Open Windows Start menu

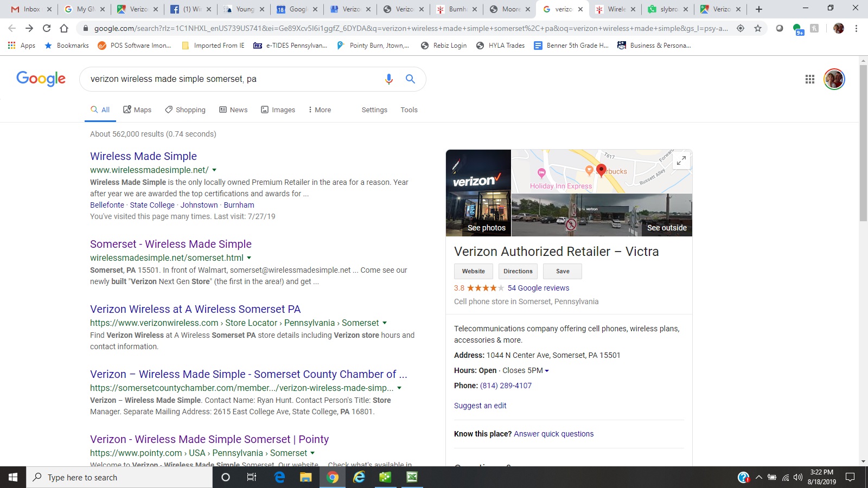pyautogui.click(x=13, y=477)
